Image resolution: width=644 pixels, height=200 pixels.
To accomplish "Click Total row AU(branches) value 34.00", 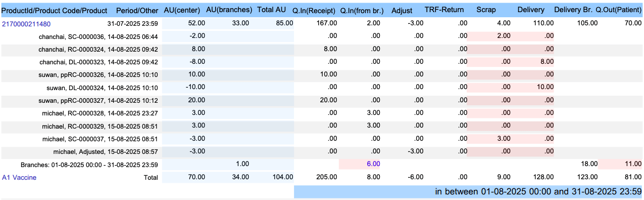I will (240, 177).
